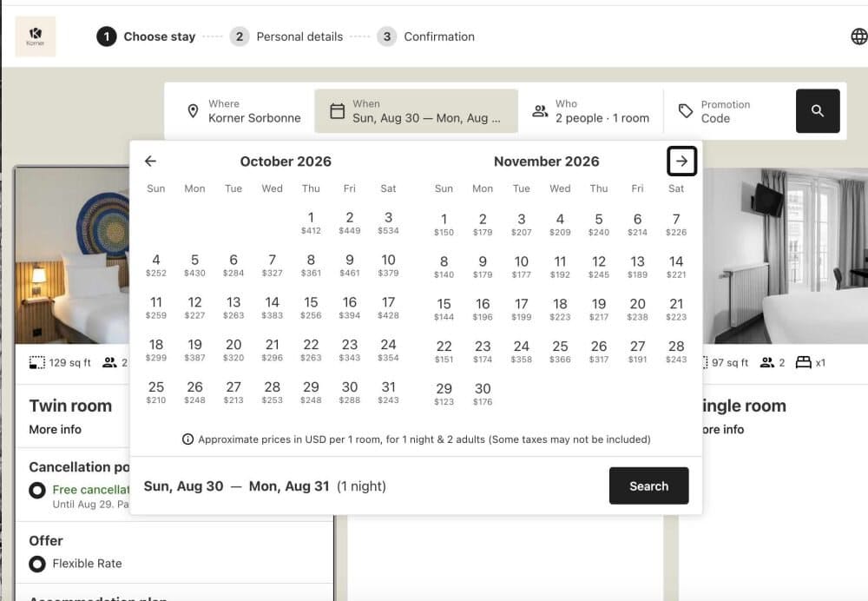Click the price tag icon beside Promotion Code
This screenshot has width=868, height=601.
(x=686, y=111)
